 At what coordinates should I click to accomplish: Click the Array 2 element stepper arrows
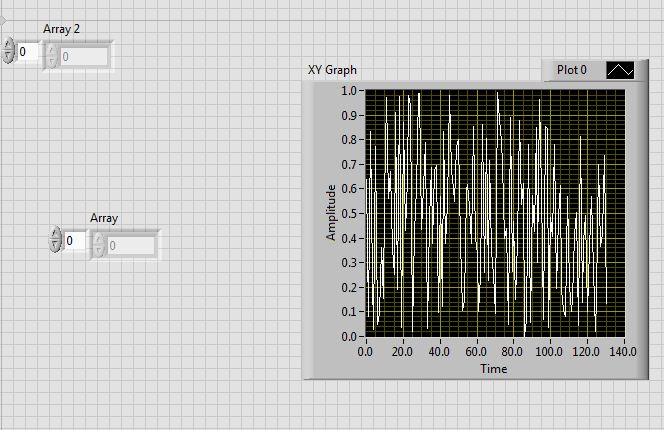pos(51,56)
